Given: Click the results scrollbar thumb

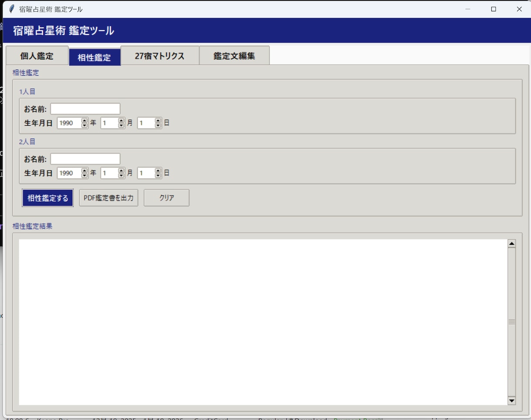Looking at the screenshot, I should coord(512,322).
